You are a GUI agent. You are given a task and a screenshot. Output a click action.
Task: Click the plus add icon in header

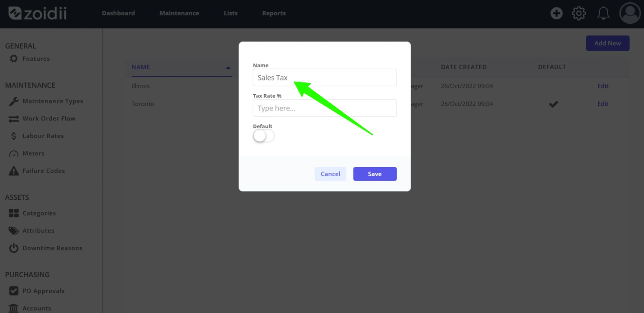tap(556, 13)
